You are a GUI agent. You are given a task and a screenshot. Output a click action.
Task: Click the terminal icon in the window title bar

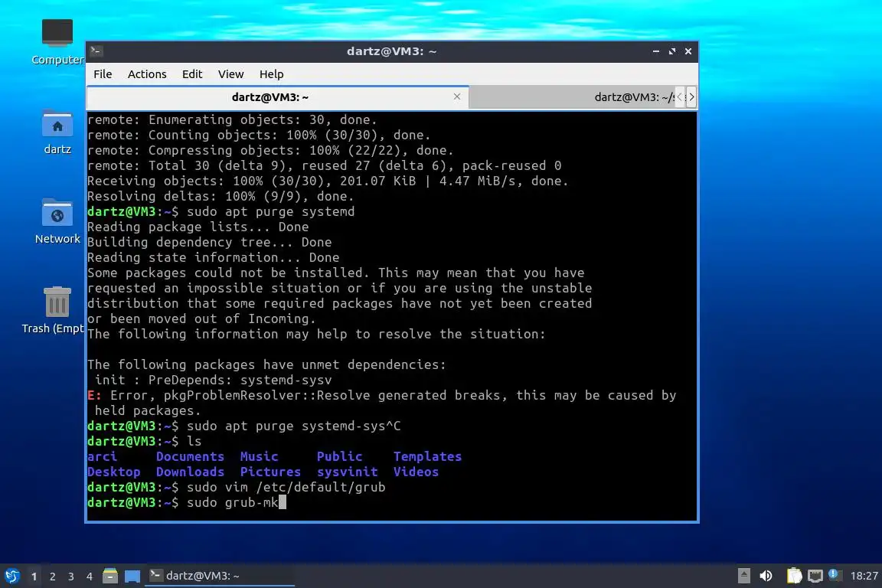click(x=96, y=51)
